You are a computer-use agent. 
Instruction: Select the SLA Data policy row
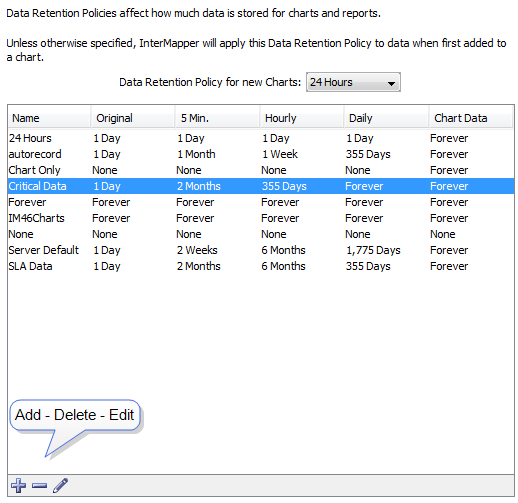pyautogui.click(x=261, y=266)
